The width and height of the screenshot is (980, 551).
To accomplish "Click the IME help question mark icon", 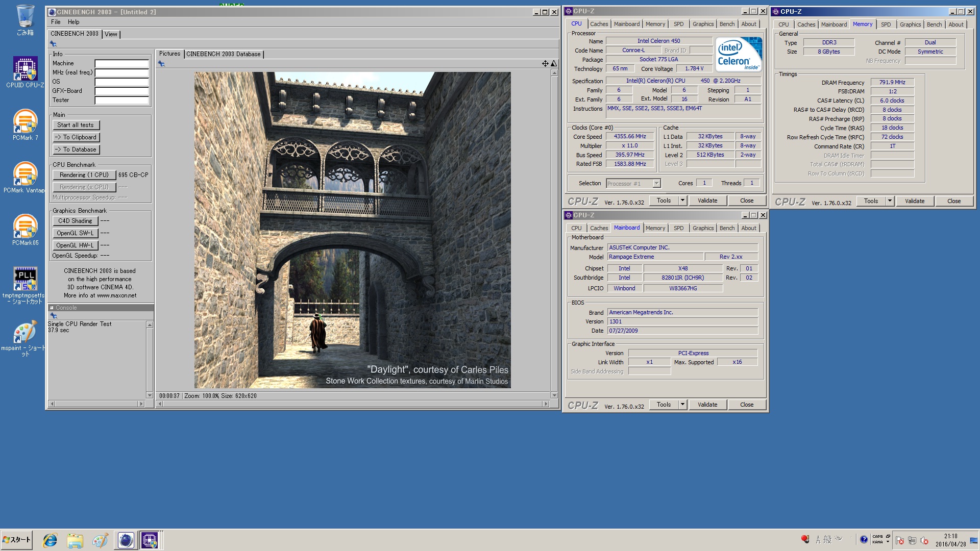I will (864, 540).
